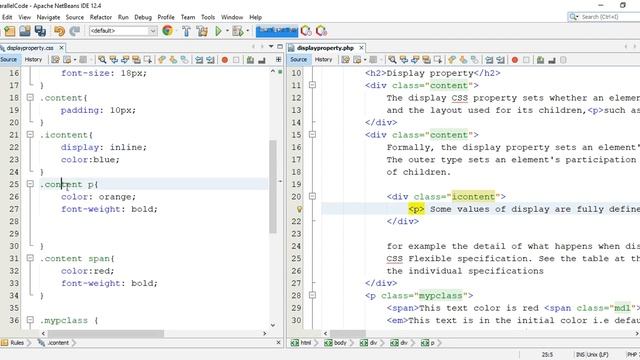The width and height of the screenshot is (640, 360).
Task: Click the .icontent breadcrumb in the CSS editor
Action: coord(54,343)
